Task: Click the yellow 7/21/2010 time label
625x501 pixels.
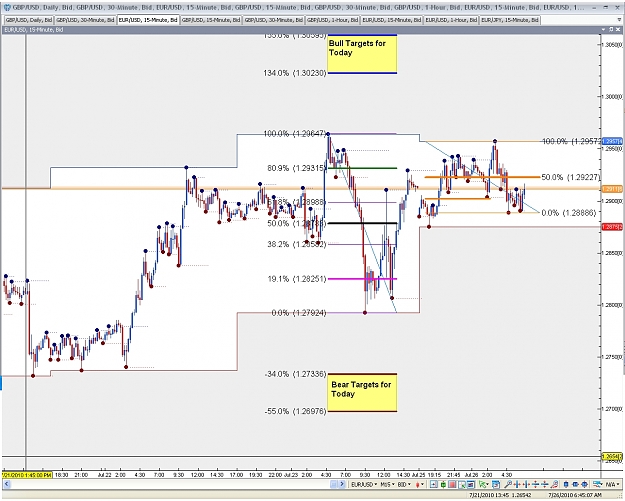Action: tap(28, 475)
